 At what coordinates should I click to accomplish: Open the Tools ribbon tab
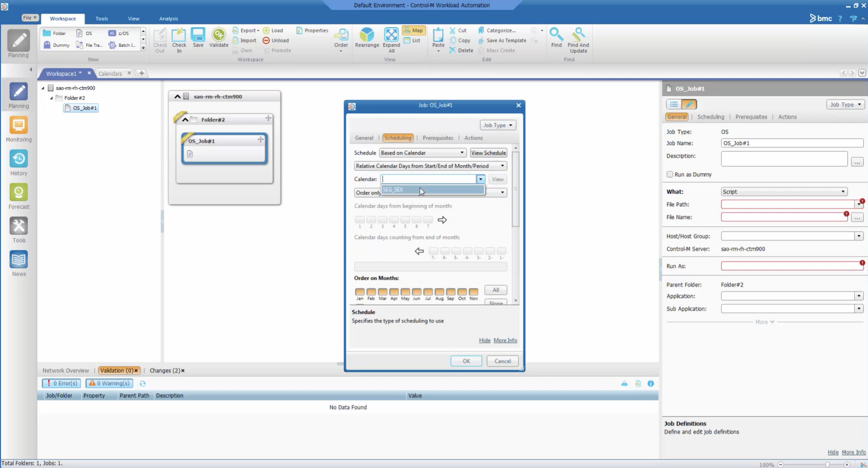point(102,19)
